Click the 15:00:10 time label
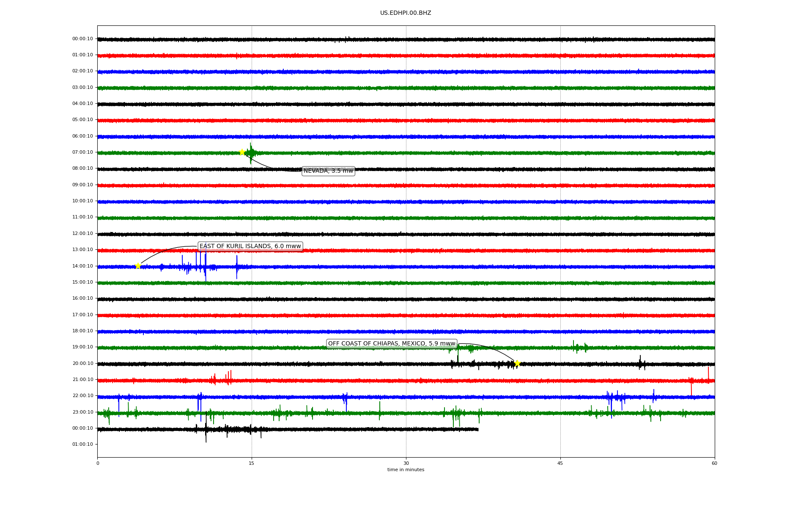Screen dimensions: 812x508 click(x=82, y=282)
